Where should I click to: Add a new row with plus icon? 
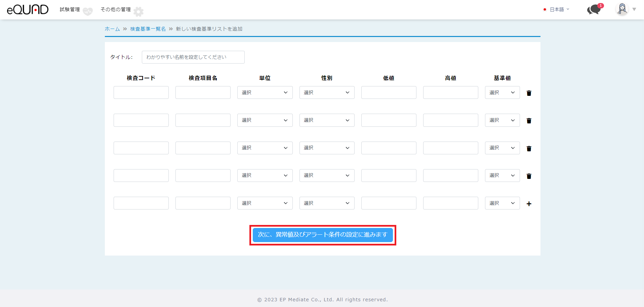point(529,204)
